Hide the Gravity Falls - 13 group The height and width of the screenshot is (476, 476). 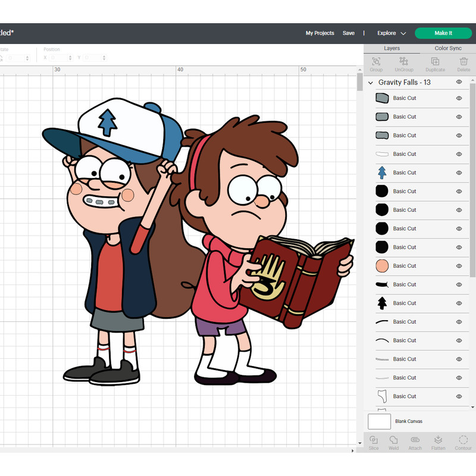458,82
